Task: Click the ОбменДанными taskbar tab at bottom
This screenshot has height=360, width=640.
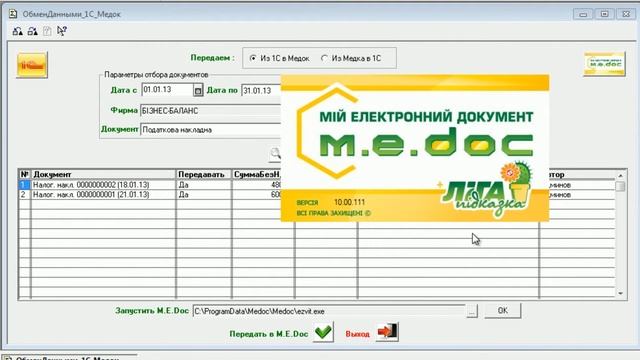Action: coord(69,358)
